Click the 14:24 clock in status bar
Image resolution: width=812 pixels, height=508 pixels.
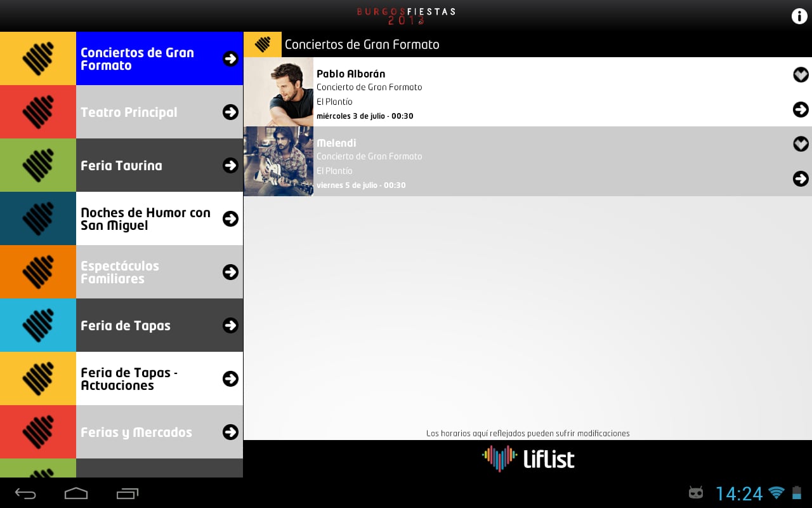pyautogui.click(x=739, y=493)
